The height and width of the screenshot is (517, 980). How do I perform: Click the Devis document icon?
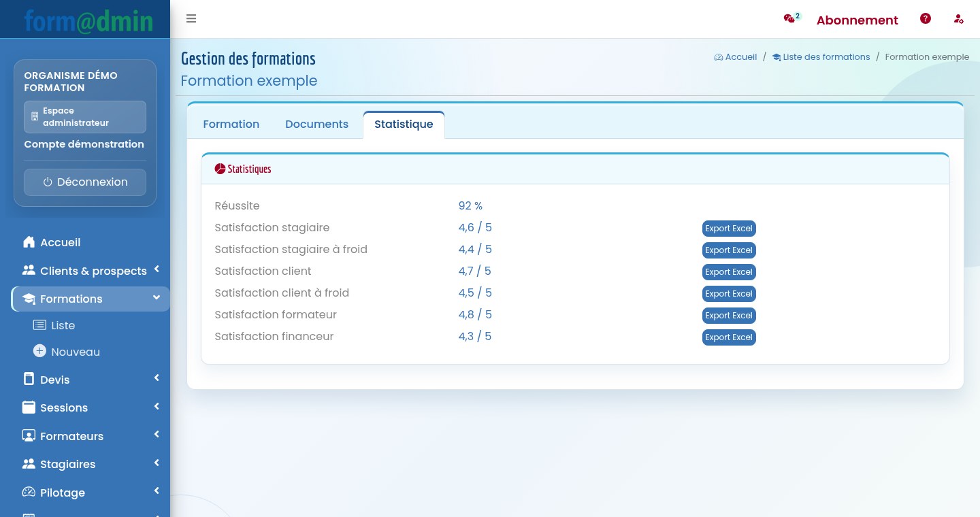pos(29,379)
